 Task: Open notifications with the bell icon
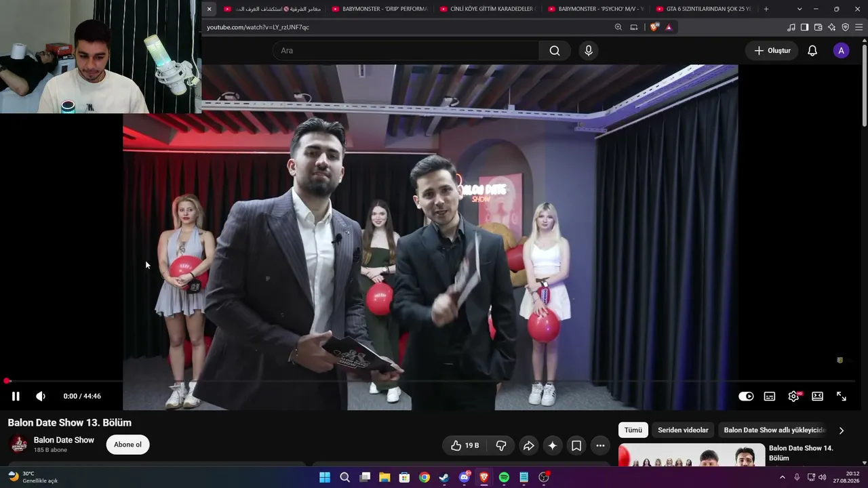(x=812, y=51)
